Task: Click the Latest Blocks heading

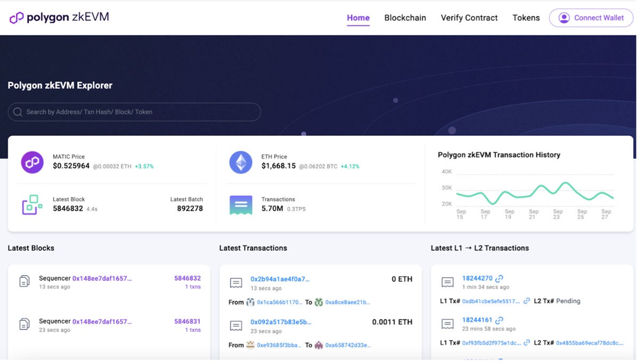Action: click(x=31, y=248)
